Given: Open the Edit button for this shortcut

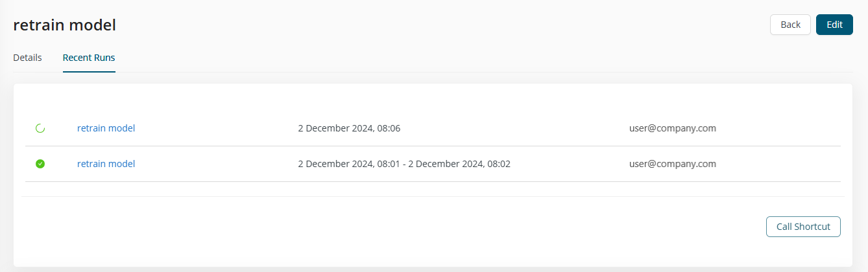Looking at the screenshot, I should point(834,25).
